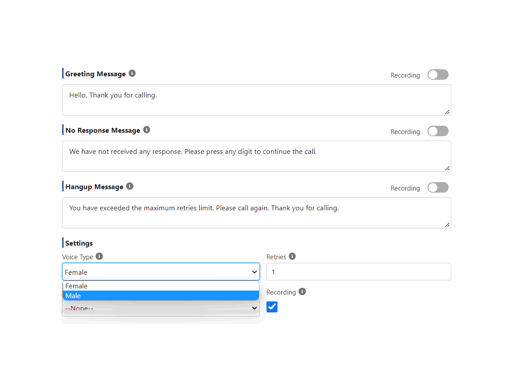Collapse the Voice Type dropdown
The image size is (532, 392).
pyautogui.click(x=161, y=272)
